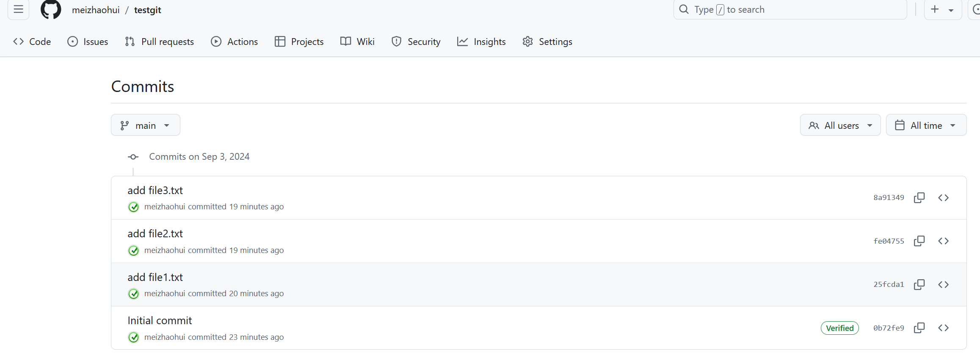Copy full SHA for commit 0b72fe9
The width and height of the screenshot is (980, 364).
tap(919, 328)
